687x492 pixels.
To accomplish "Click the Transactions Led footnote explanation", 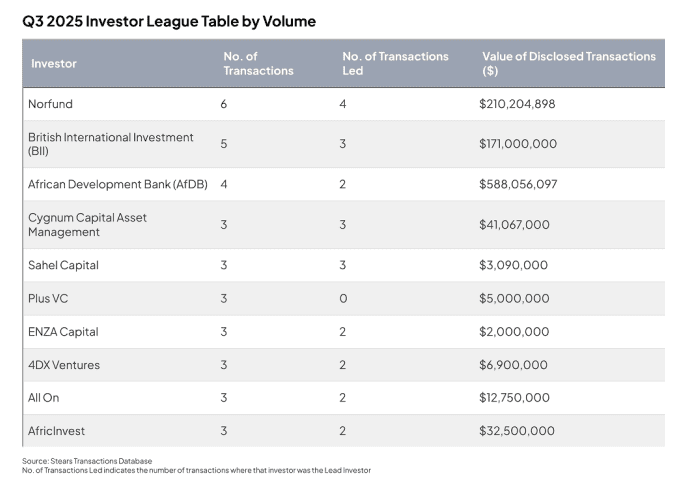I will tap(196, 470).
